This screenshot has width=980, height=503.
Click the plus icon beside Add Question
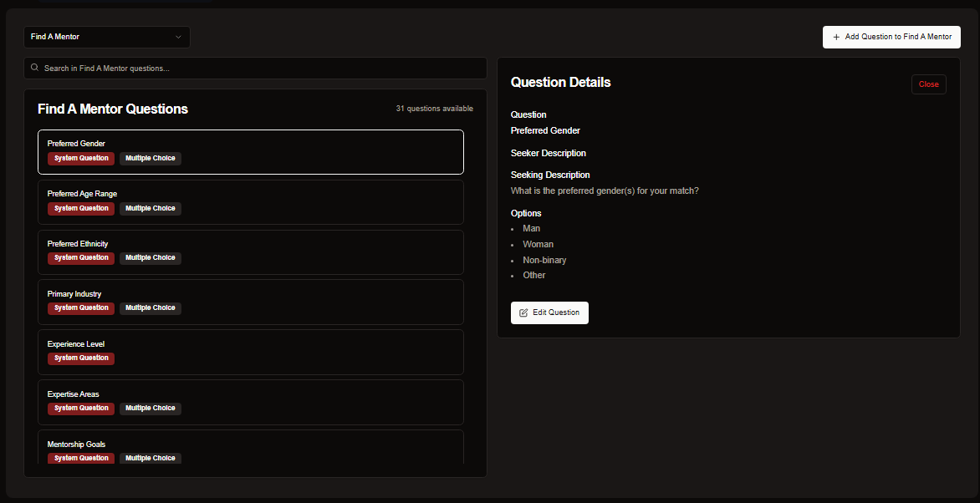pyautogui.click(x=836, y=37)
